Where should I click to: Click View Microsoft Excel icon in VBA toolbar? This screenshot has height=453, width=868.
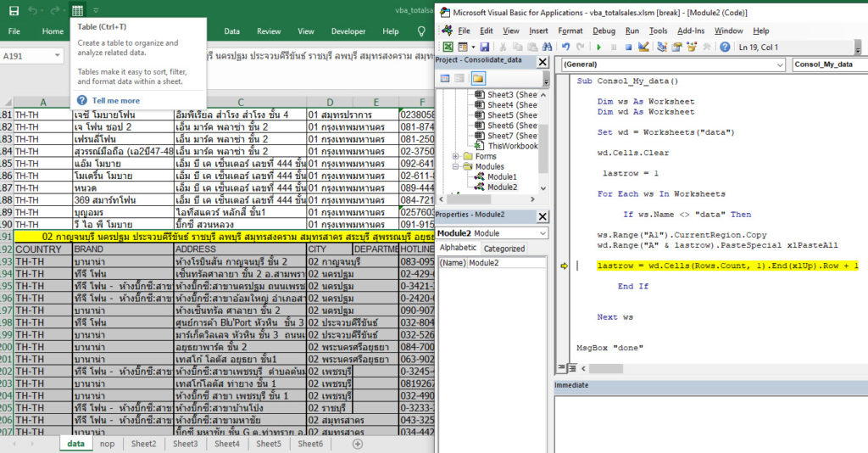(x=448, y=47)
